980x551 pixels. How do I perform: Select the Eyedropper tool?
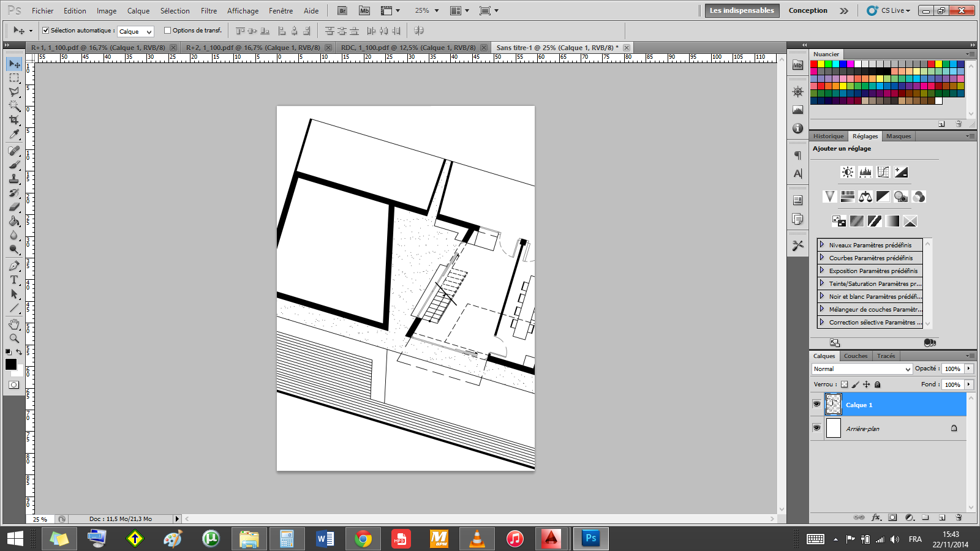coord(14,134)
